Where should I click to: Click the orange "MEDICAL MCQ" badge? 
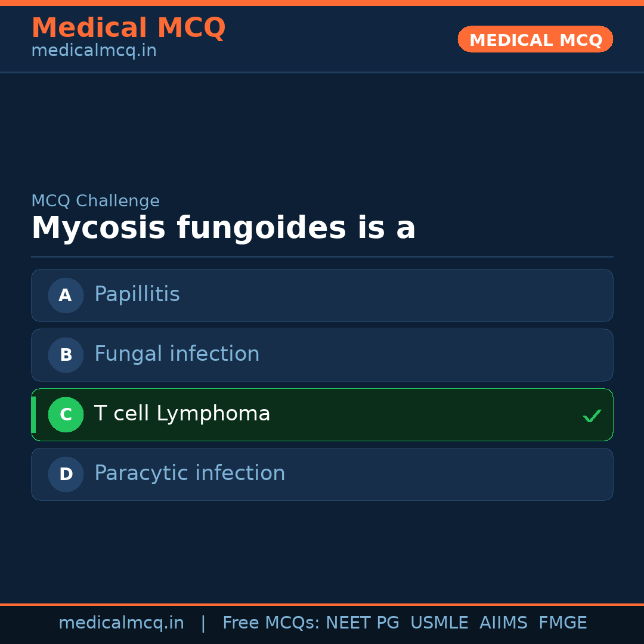pos(535,40)
